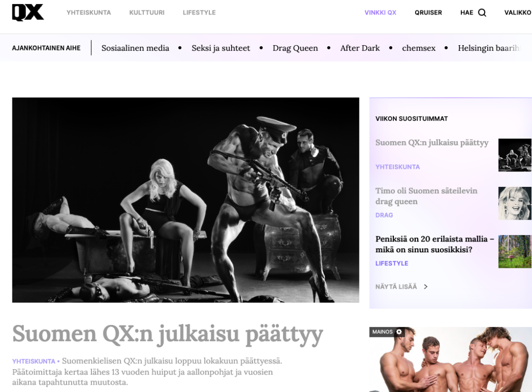Open the Seksi ja suhteet topic

tap(221, 48)
